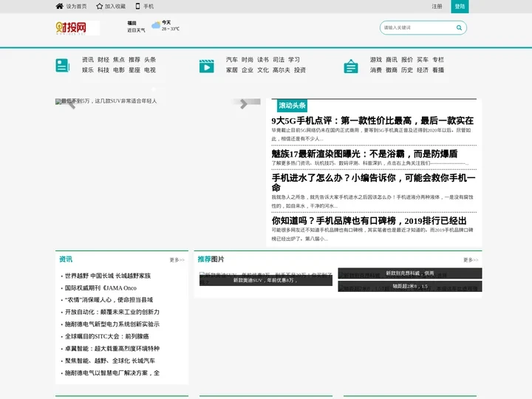Image resolution: width=532 pixels, height=399 pixels.
Task: Open 世界越野 中国长城 news item
Action: 108,276
